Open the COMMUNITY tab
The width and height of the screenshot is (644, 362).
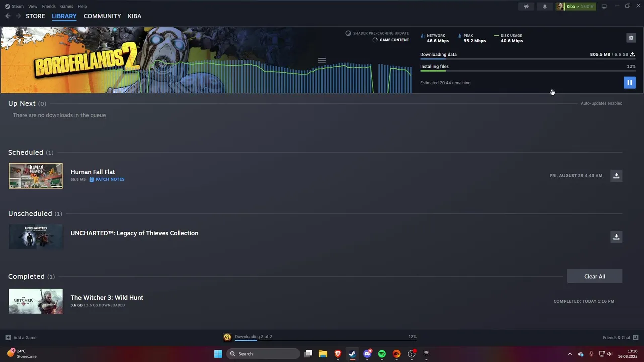(x=102, y=16)
